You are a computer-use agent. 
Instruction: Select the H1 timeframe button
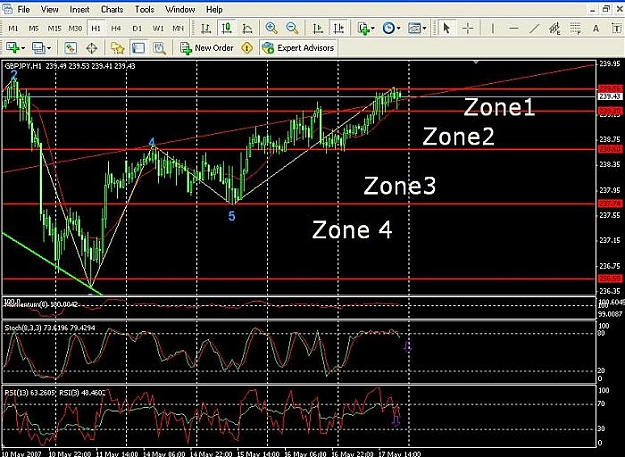(x=96, y=28)
